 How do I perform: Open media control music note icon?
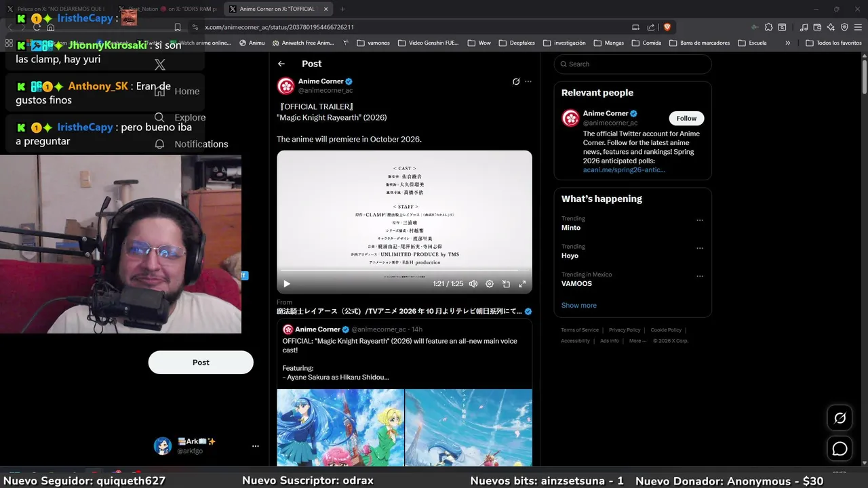click(804, 27)
